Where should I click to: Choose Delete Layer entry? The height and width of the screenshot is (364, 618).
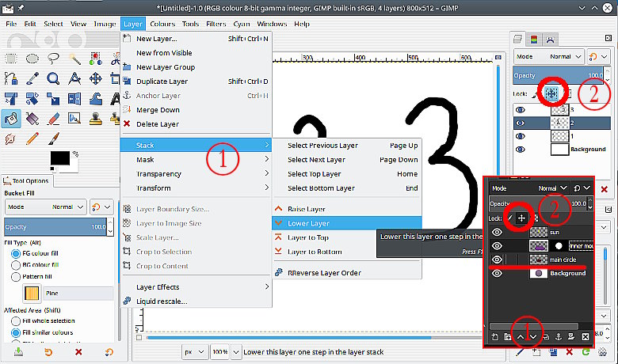[196, 124]
